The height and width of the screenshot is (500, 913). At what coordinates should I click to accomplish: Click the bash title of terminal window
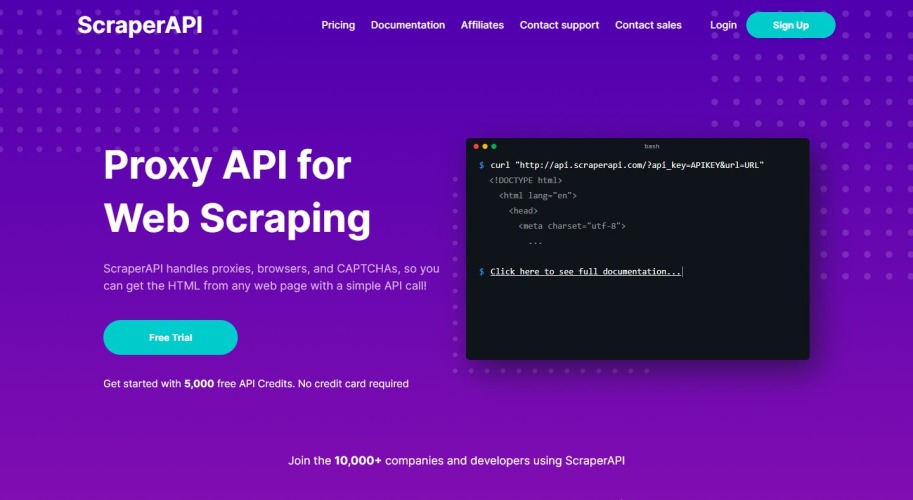point(652,146)
